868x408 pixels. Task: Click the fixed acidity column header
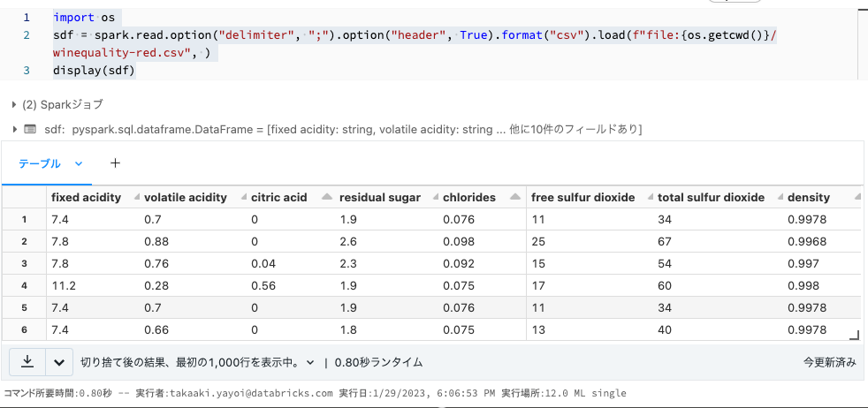[86, 197]
